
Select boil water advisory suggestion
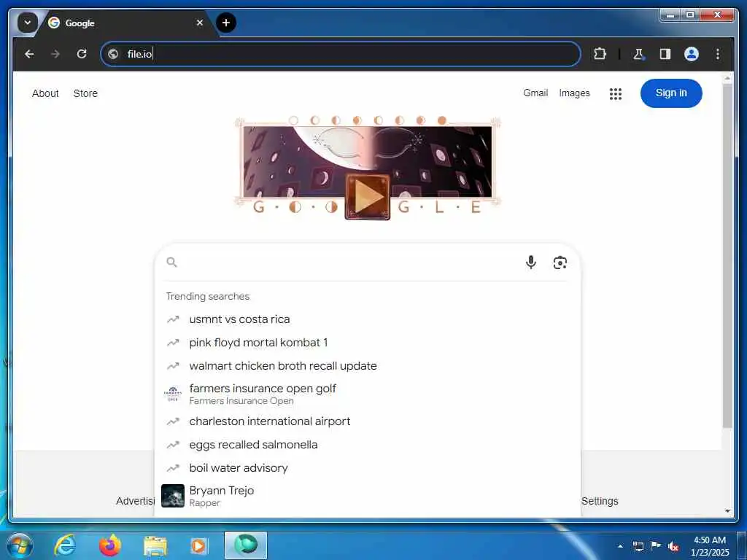point(368,468)
